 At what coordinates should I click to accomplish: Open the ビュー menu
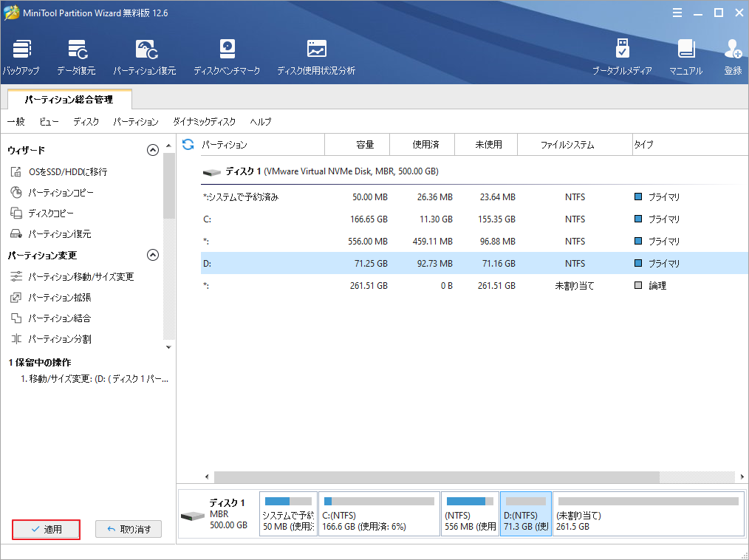tap(49, 121)
